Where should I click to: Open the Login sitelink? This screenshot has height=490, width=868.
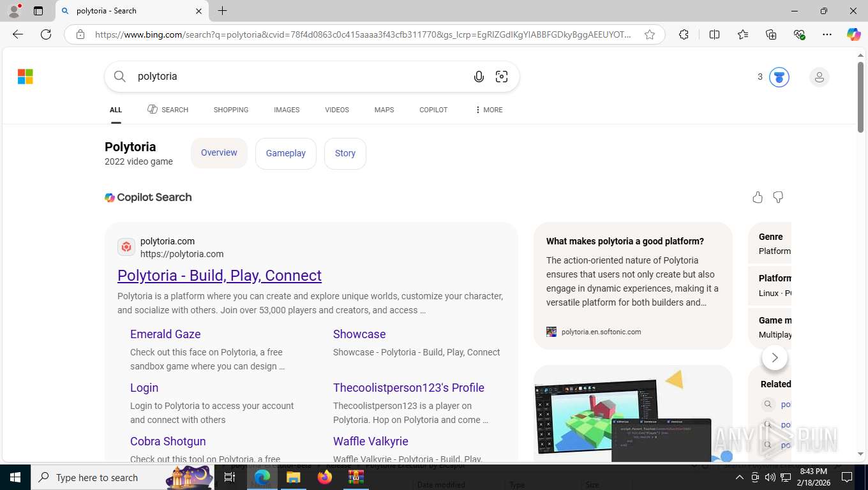coord(144,387)
